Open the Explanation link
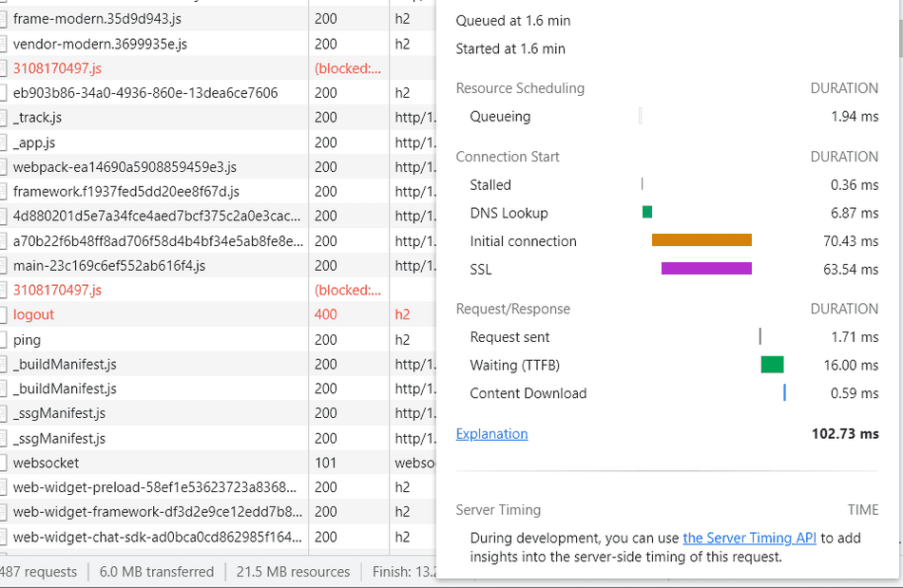Viewport: 903px width, 588px height. point(491,433)
